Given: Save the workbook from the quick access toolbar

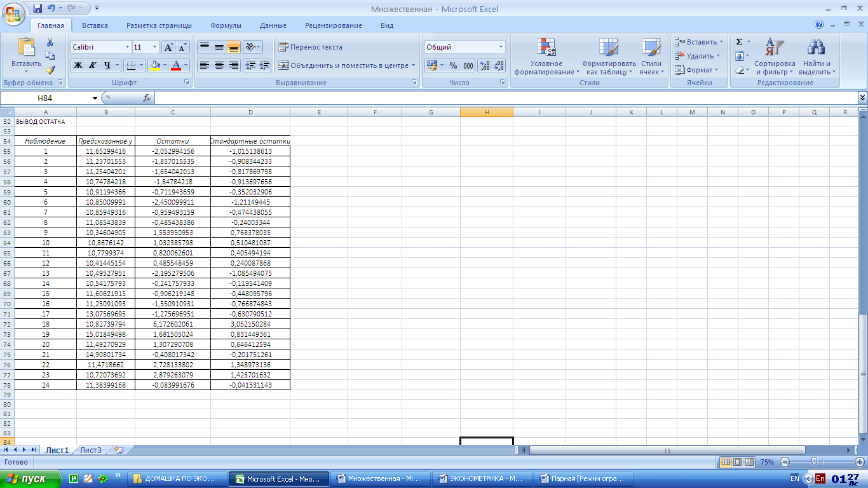Looking at the screenshot, I should click(37, 9).
